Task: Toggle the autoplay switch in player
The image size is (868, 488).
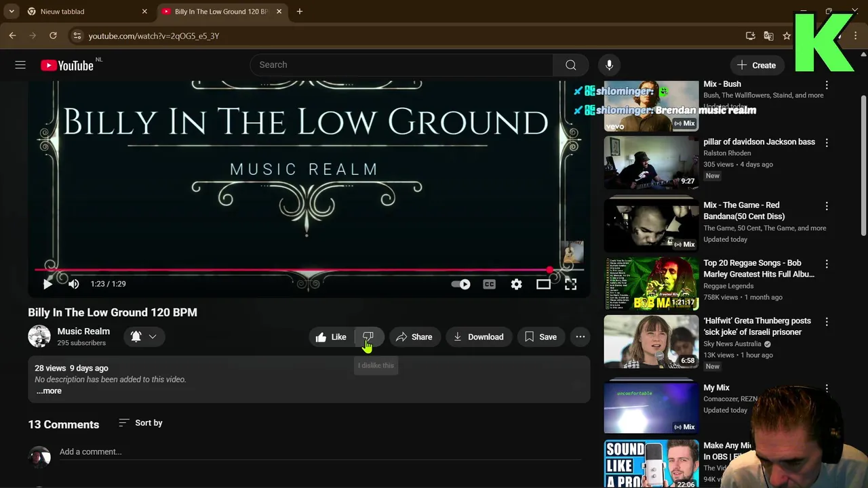Action: 461,284
